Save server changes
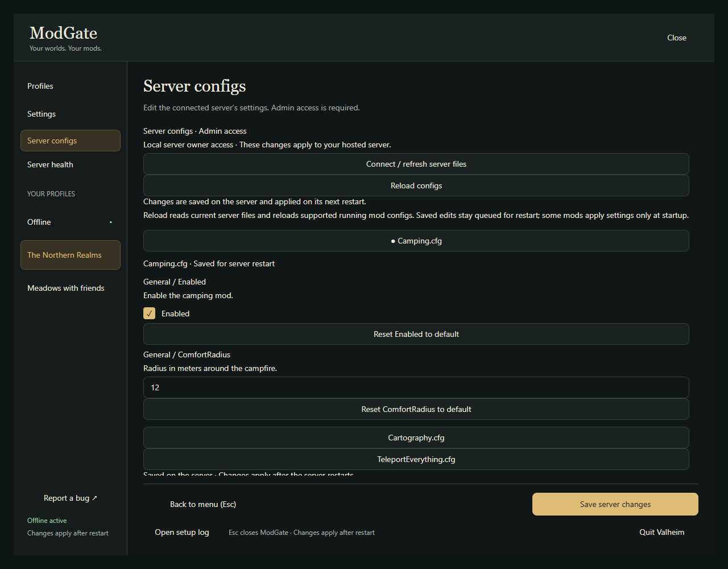This screenshot has width=728, height=569. (x=615, y=504)
